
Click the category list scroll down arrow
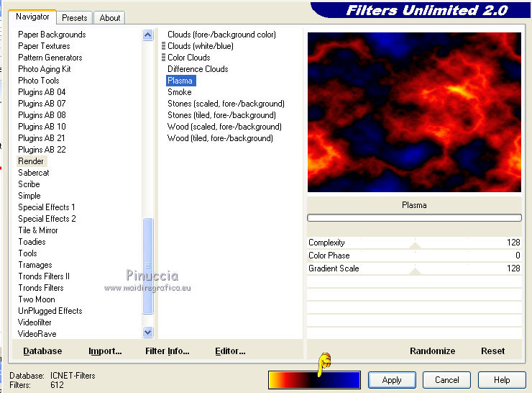tap(148, 332)
